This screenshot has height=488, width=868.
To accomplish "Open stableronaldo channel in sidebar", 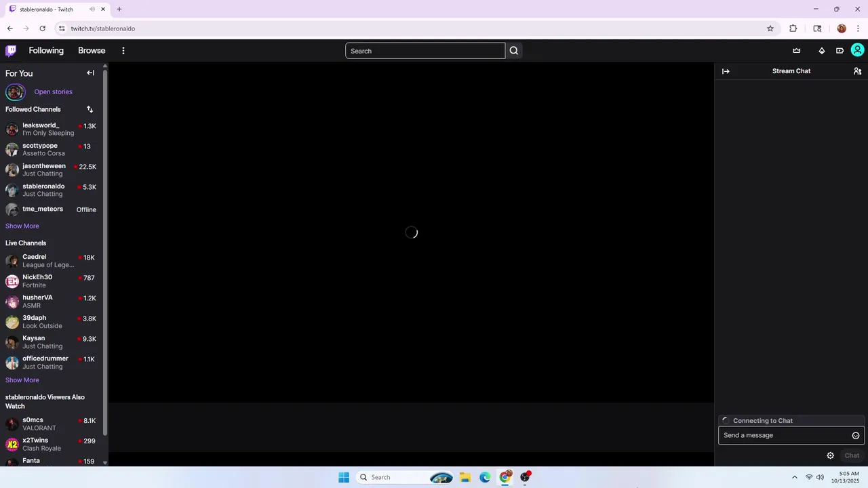I will (x=52, y=190).
